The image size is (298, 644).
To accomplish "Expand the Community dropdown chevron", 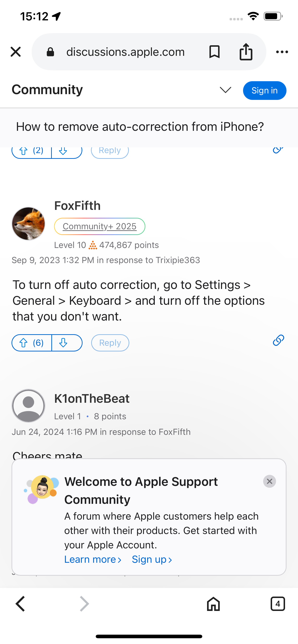I will (x=225, y=90).
